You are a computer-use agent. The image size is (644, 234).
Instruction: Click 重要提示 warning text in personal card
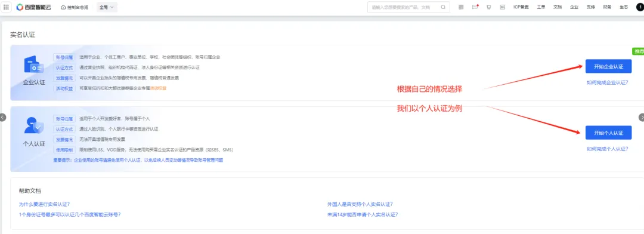(138, 160)
